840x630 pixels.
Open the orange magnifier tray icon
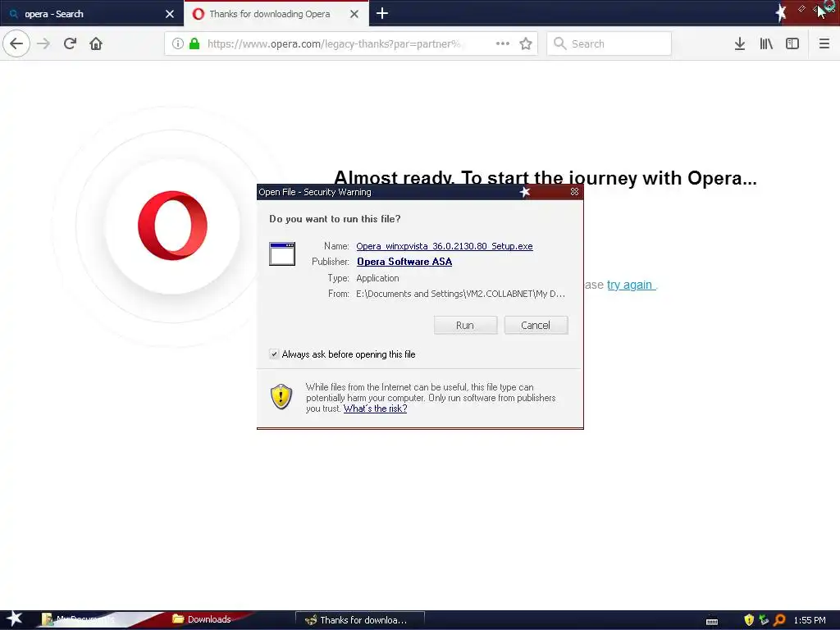point(779,620)
